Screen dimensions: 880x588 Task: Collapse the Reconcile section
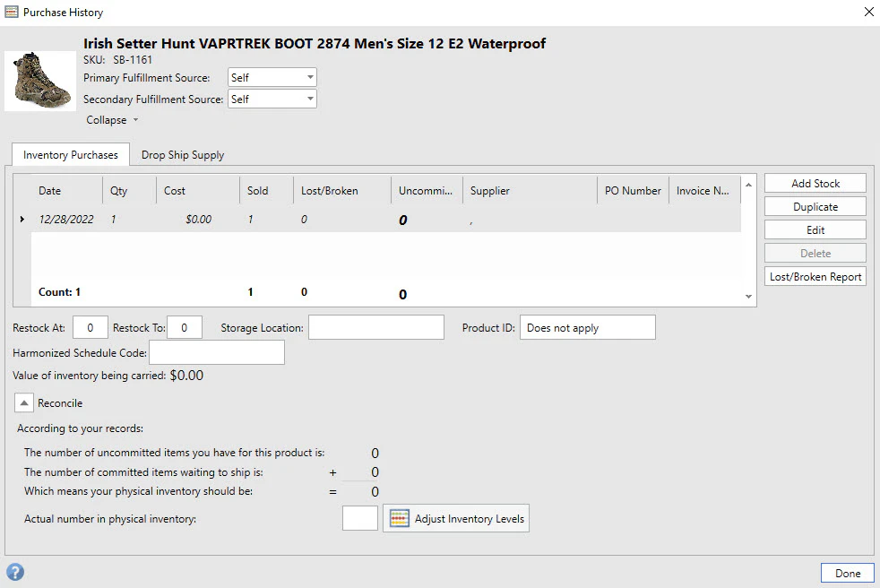23,402
